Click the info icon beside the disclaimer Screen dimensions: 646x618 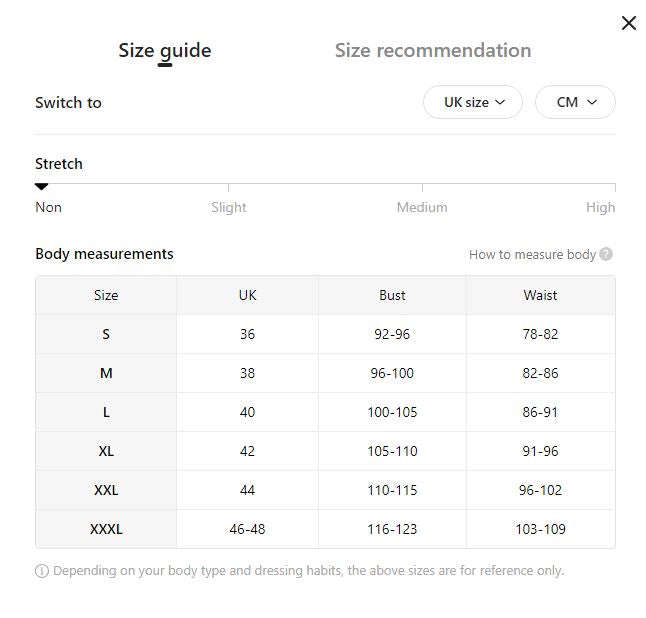[x=42, y=571]
